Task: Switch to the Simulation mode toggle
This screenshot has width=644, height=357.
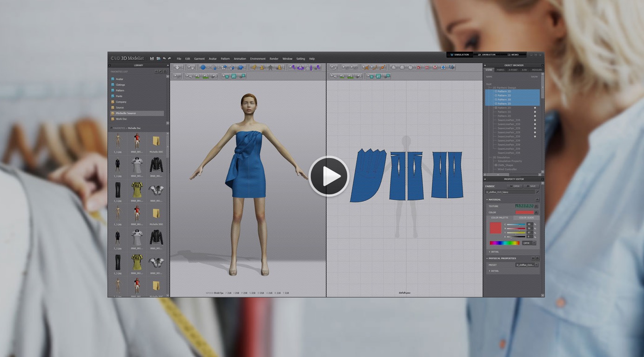Action: pos(460,55)
